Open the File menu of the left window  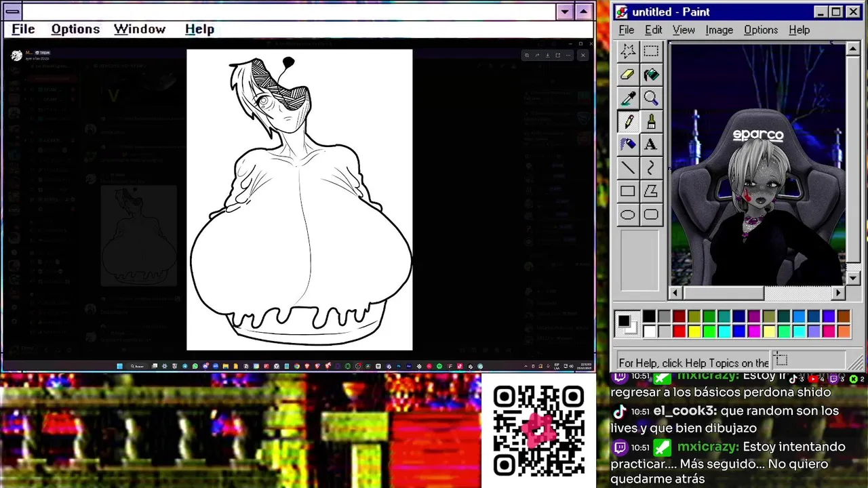pyautogui.click(x=23, y=29)
